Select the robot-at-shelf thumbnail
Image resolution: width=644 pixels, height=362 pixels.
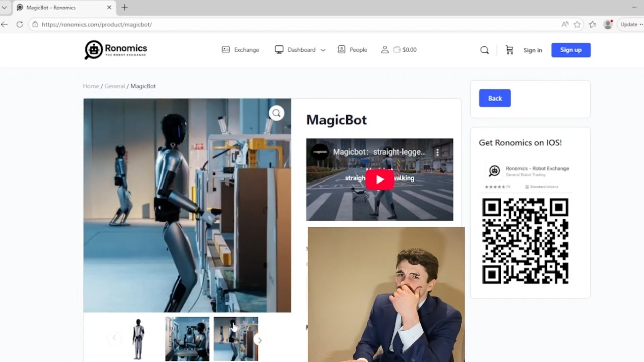coord(235,339)
